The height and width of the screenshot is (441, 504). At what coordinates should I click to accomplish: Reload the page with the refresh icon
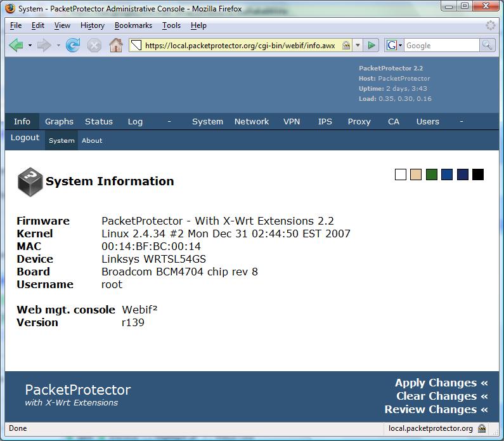pyautogui.click(x=73, y=45)
